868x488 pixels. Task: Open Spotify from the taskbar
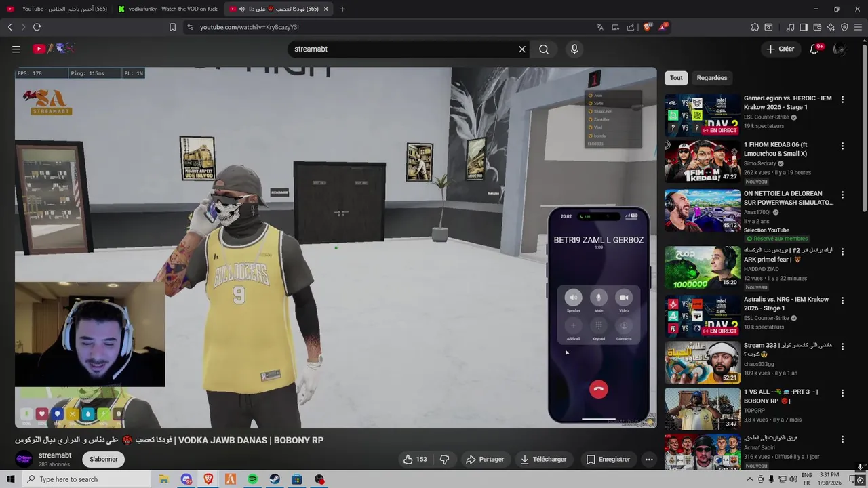point(252,479)
